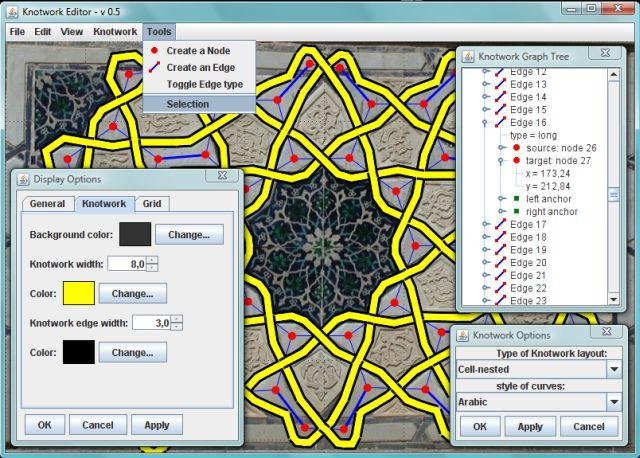
Task: Expand left anchor entry
Action: 501,199
